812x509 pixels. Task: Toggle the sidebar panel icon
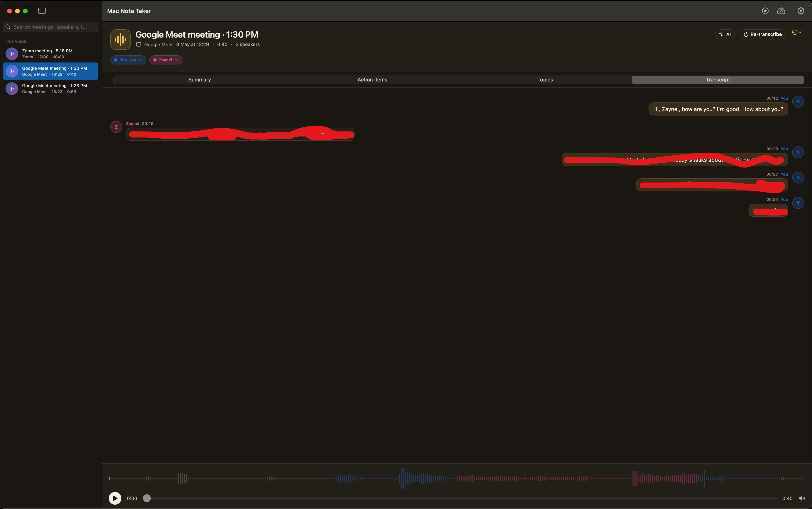pos(42,11)
